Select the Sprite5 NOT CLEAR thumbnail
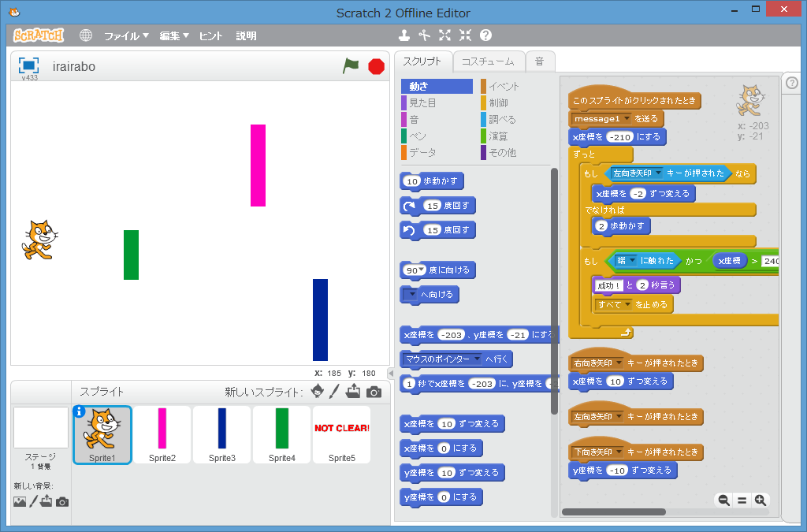The height and width of the screenshot is (532, 807). 341,434
